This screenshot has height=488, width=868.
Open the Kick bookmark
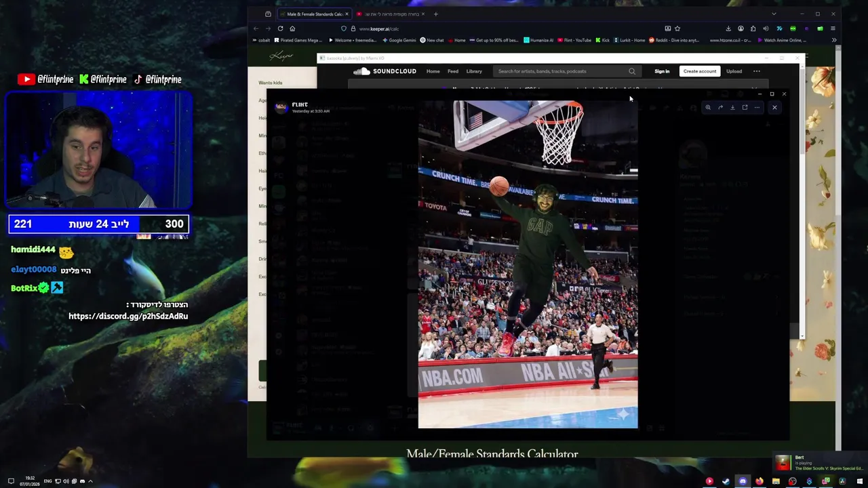point(603,40)
